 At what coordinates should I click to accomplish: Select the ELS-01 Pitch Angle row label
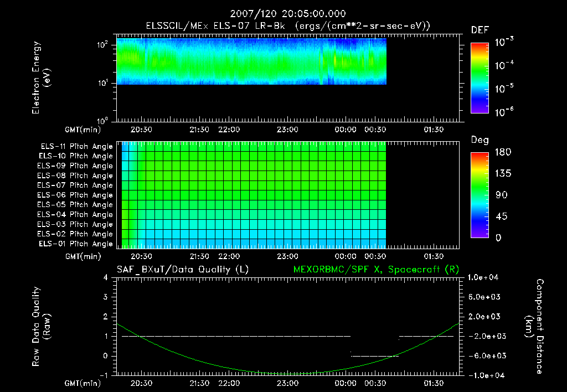coord(76,244)
